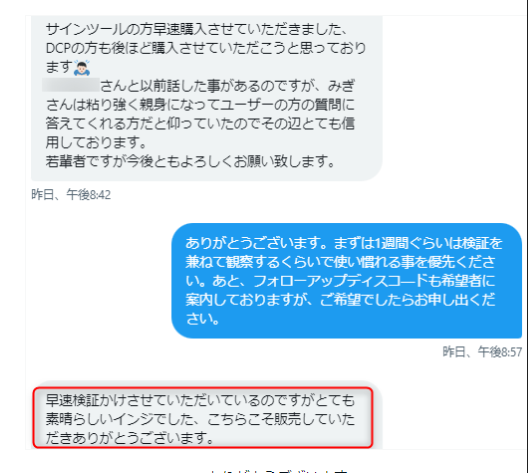528x473 pixels.
Task: Click the partially visible text at bottom edge
Action: [278, 471]
